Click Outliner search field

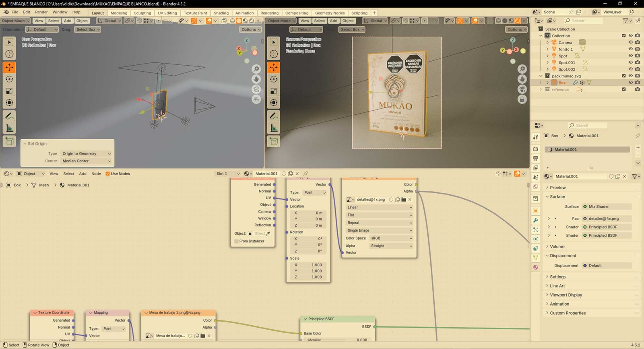pyautogui.click(x=583, y=21)
